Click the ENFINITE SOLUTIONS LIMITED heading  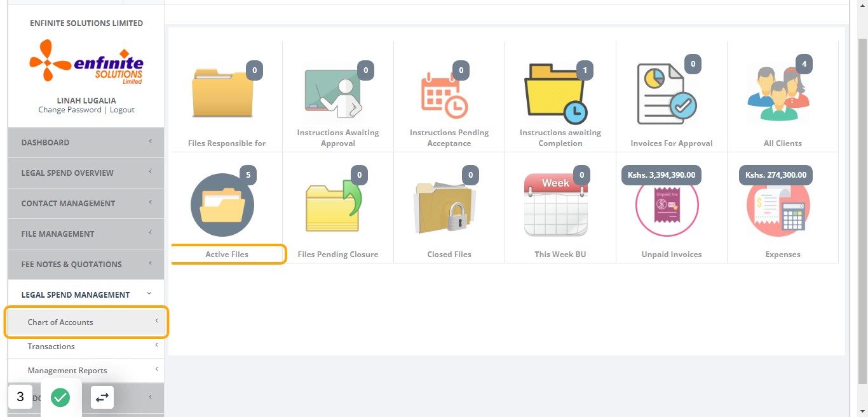click(x=86, y=23)
